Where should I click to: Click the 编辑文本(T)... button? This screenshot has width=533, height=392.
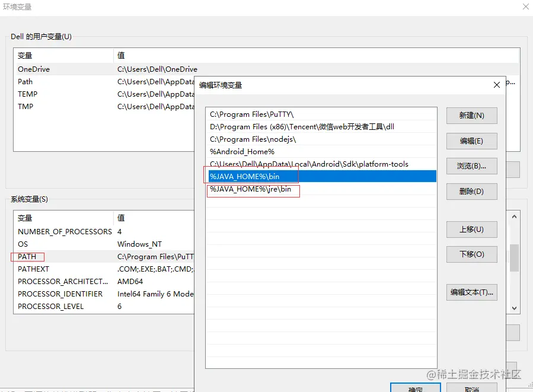coord(471,292)
